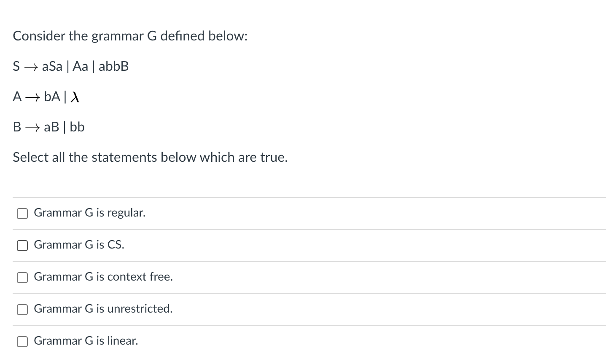The image size is (613, 364).
Task: Click the 'Grammar G is unrestricted' label
Action: point(104,309)
